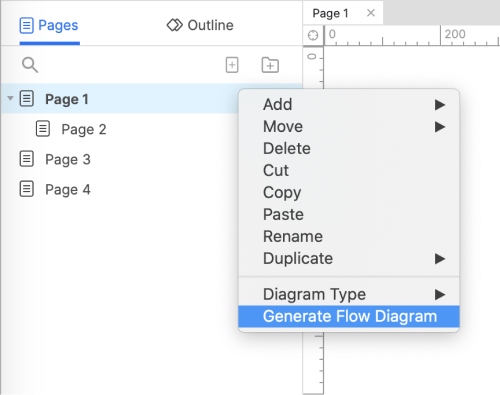Choose Rename from context menu

349,236
